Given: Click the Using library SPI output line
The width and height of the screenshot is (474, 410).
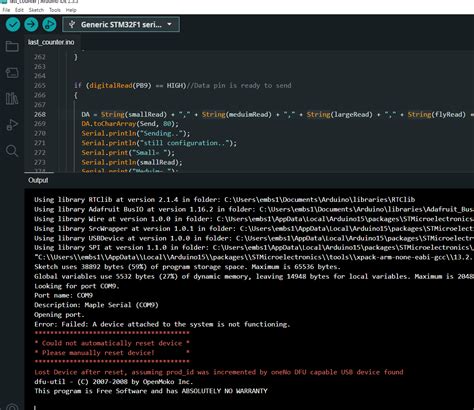Looking at the screenshot, I should point(254,248).
